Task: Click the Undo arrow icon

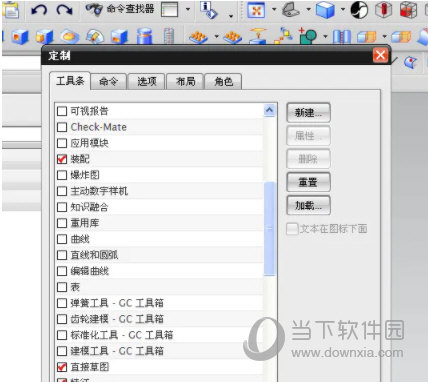Action: [x=39, y=10]
